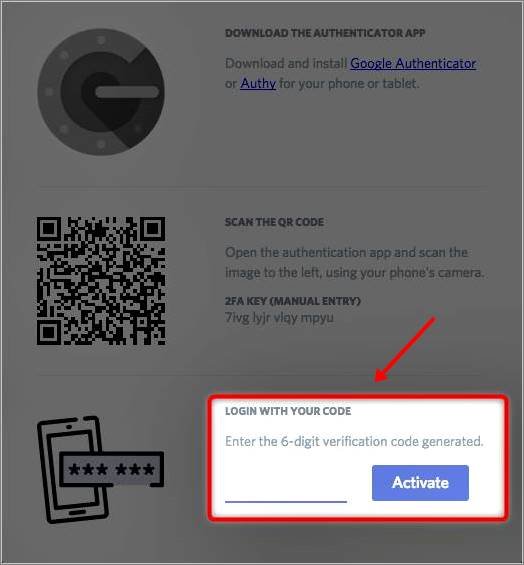Focus the 6-digit verification code field
This screenshot has width=524, height=565.
click(286, 488)
